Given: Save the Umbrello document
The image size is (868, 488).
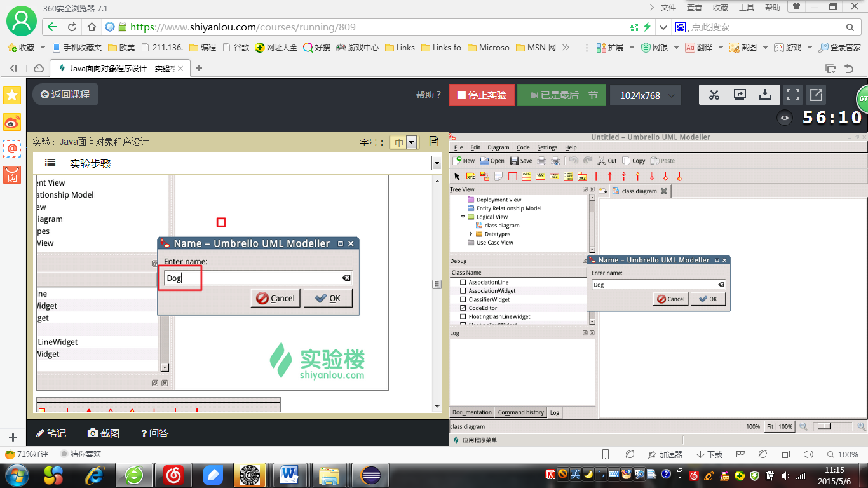Looking at the screenshot, I should (521, 161).
